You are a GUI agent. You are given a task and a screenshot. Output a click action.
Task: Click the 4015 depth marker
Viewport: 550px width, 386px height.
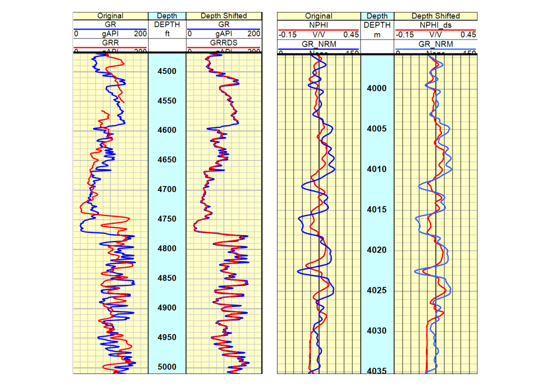(377, 209)
